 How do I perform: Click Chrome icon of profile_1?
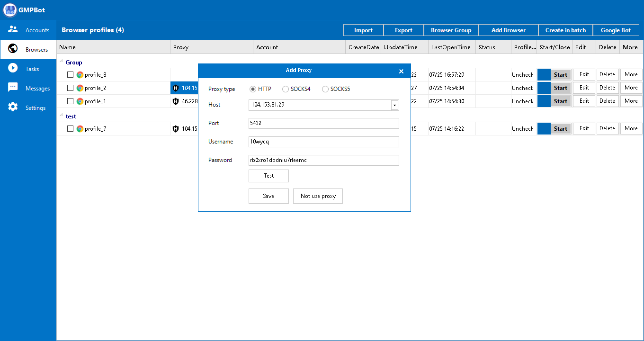tap(80, 101)
